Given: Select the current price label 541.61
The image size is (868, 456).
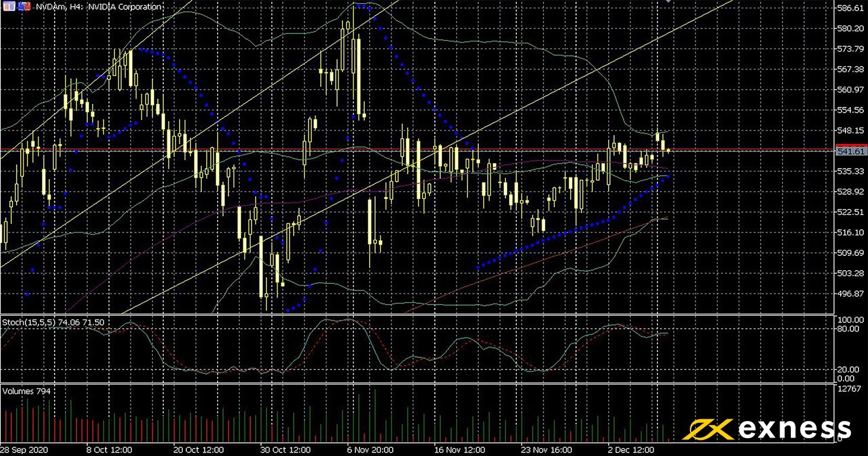Looking at the screenshot, I should (x=850, y=151).
